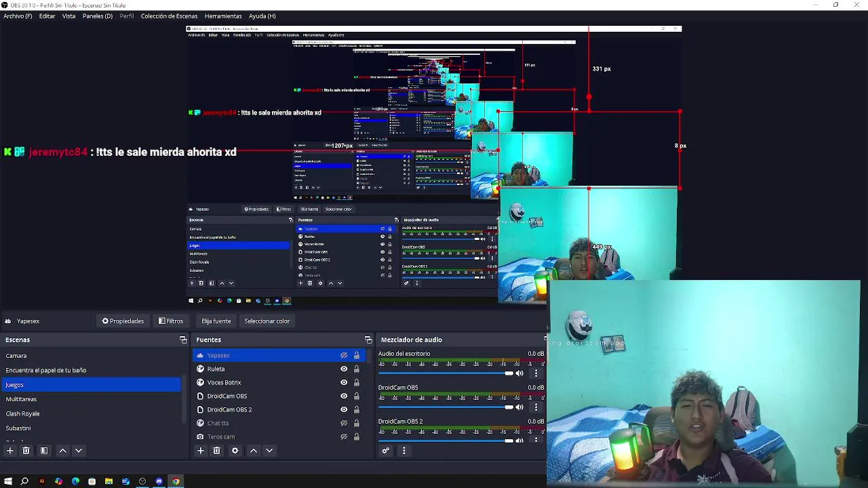Viewport: 868px width, 488px height.
Task: Open the Editar menu
Action: pyautogui.click(x=47, y=16)
